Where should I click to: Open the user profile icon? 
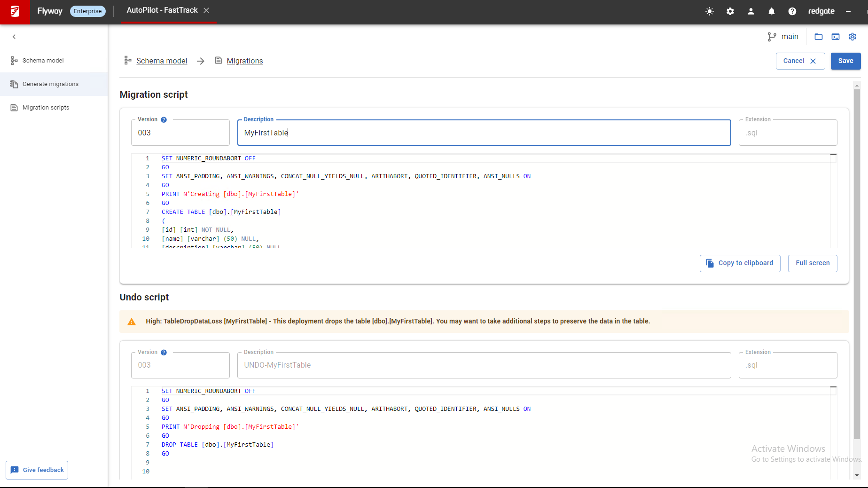point(751,11)
